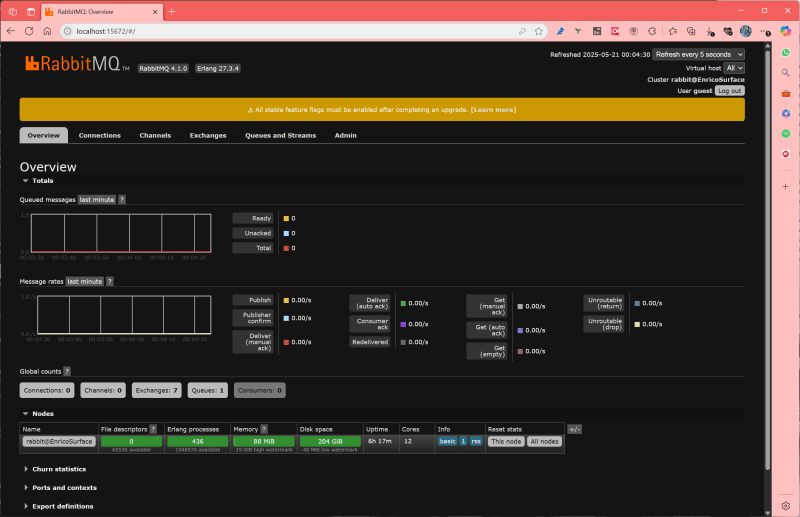View site information icon in address bar

point(68,31)
